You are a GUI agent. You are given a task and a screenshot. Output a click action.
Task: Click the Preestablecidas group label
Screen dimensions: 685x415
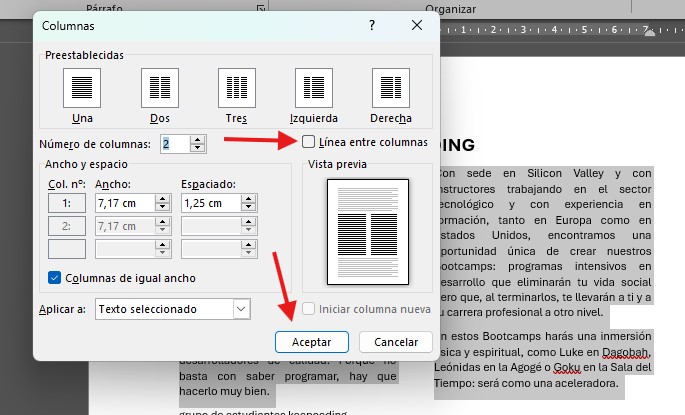[84, 55]
